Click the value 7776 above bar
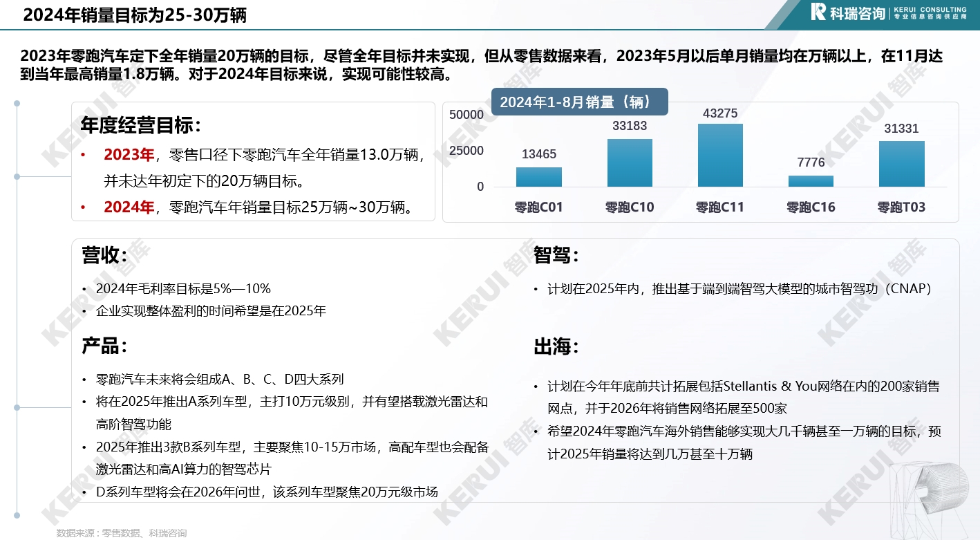This screenshot has height=540, width=980. 811,162
